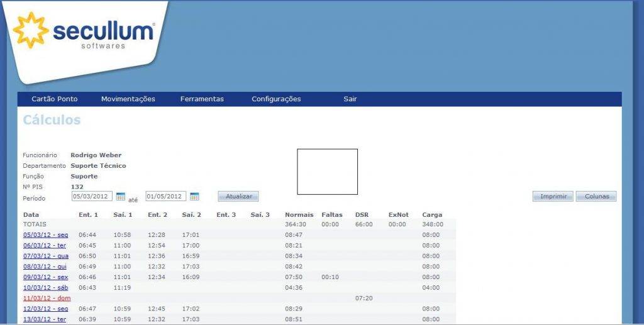Click total Carga value 348:00
Screen dimensions: 644x325
point(433,224)
